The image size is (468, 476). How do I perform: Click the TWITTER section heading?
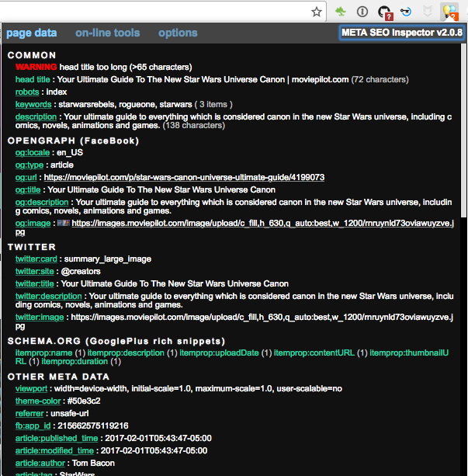point(32,247)
